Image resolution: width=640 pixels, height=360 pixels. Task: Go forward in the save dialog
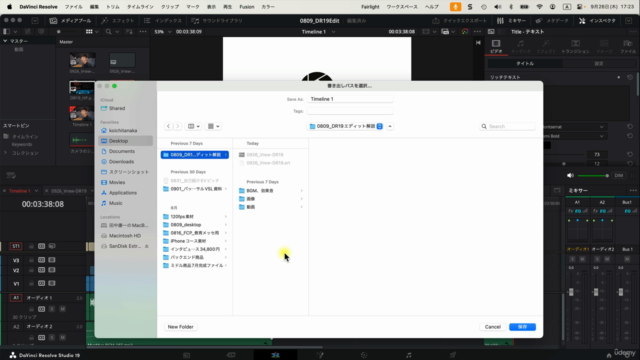click(178, 126)
